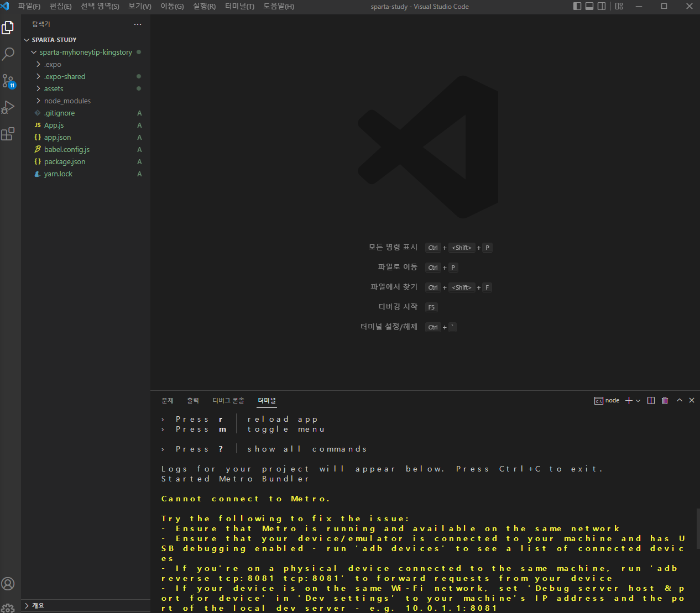The image size is (700, 613).
Task: Open the 편집(E) menu
Action: point(60,6)
